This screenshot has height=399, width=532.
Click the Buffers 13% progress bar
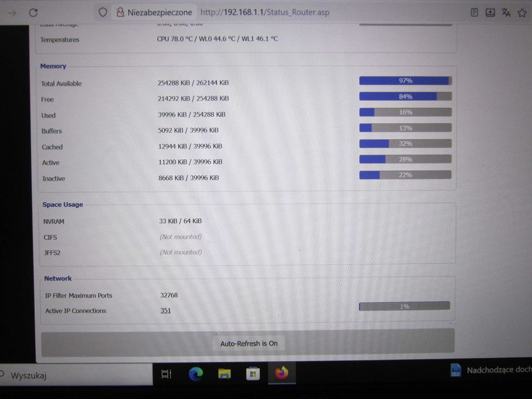tap(405, 128)
